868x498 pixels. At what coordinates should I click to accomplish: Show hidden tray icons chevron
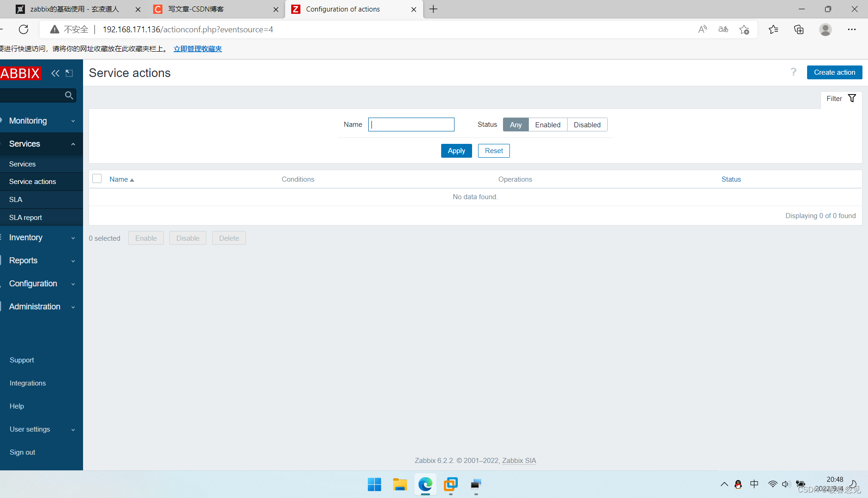click(724, 484)
